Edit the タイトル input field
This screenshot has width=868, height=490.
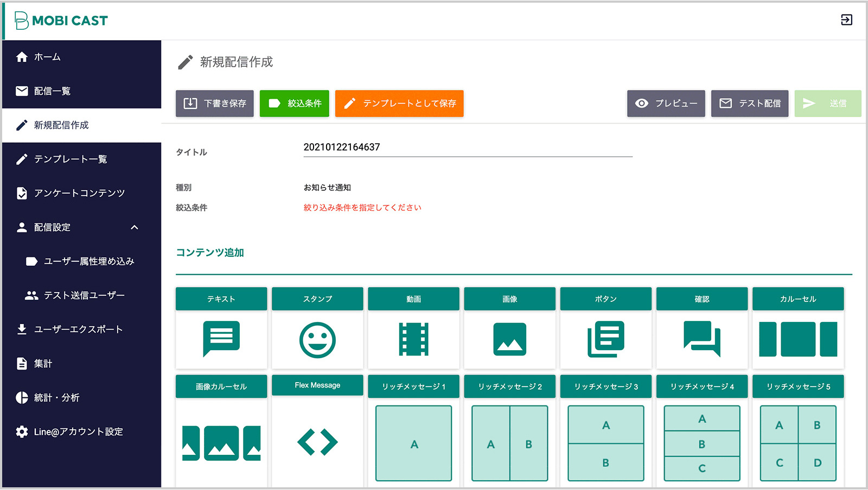(468, 147)
